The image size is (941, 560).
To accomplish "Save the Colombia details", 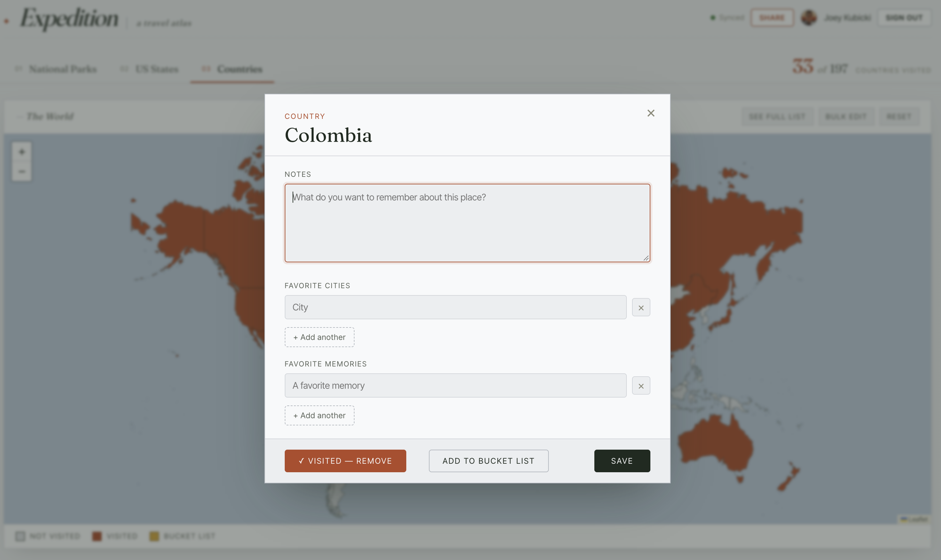I will click(x=622, y=461).
